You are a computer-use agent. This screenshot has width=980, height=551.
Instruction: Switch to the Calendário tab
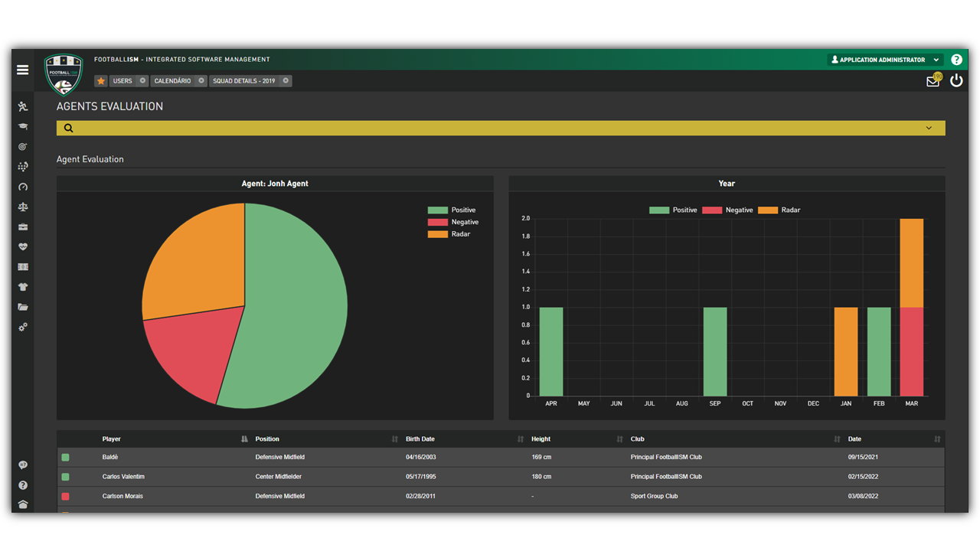(172, 80)
